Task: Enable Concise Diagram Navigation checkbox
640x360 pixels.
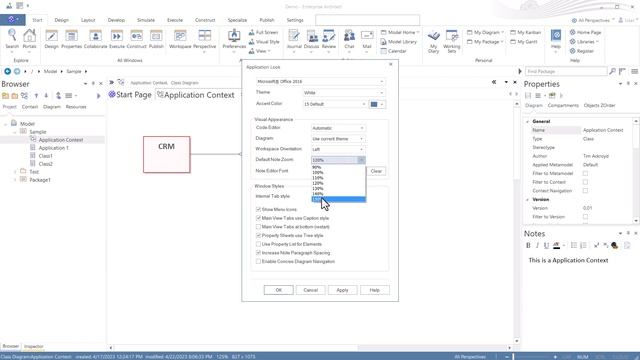Action: [x=258, y=261]
